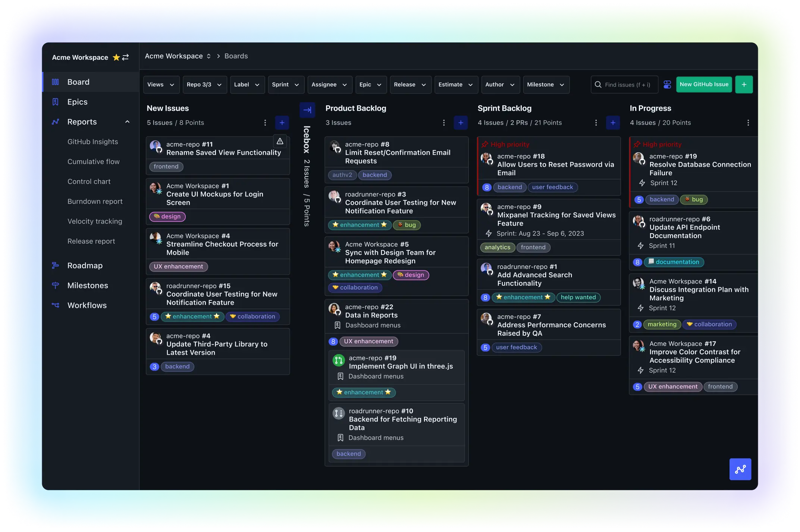Click the Epics bookmark icon in the sidebar

point(56,101)
